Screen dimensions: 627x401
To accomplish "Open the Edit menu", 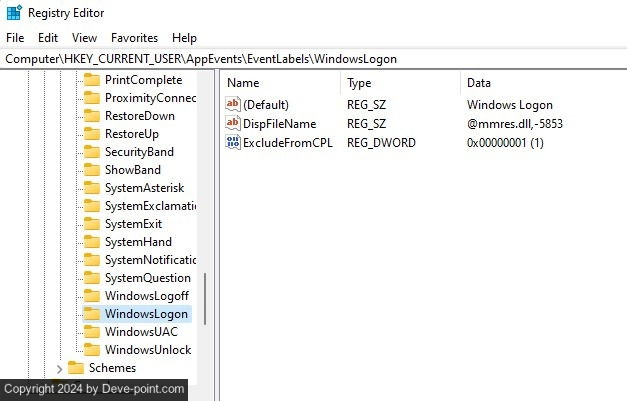I will coord(48,38).
